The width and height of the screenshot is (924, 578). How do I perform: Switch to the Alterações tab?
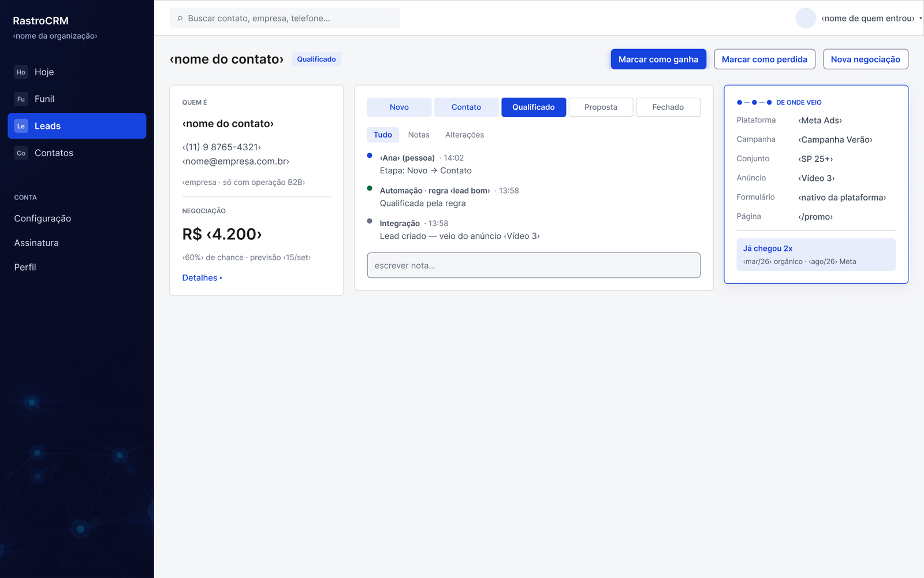pos(465,135)
